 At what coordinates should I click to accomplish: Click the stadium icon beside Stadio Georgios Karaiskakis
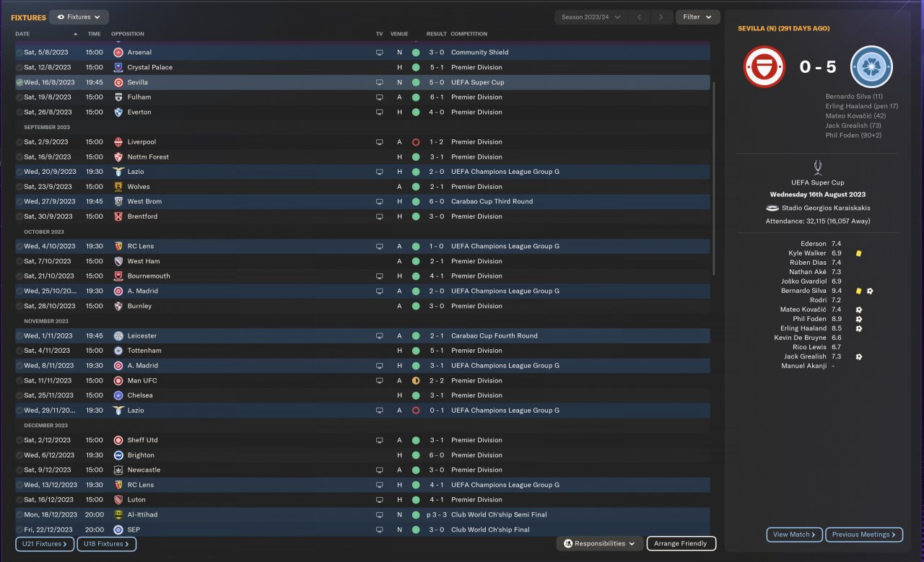click(x=773, y=208)
